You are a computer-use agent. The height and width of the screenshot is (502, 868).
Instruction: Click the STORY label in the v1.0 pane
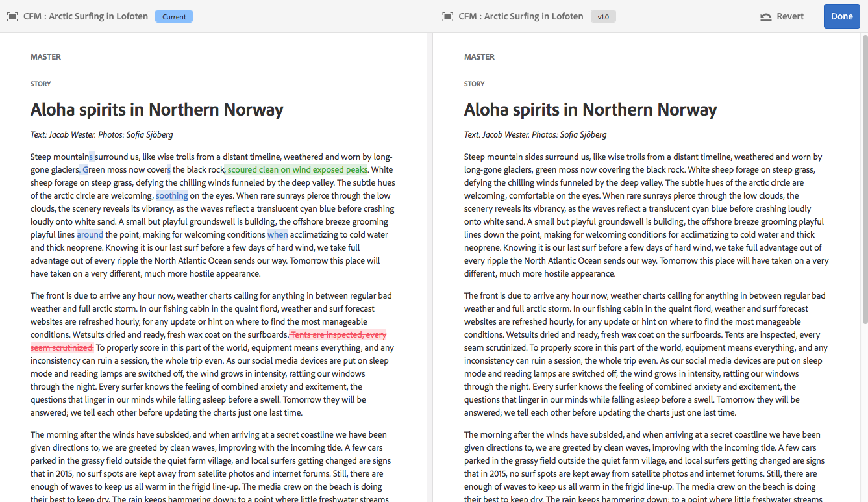pyautogui.click(x=475, y=84)
